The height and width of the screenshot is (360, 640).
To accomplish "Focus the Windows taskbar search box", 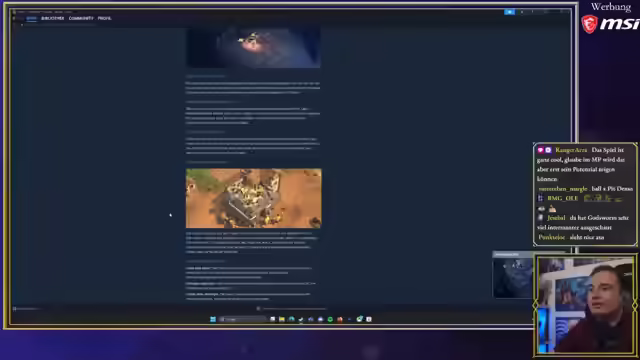I will pos(242,319).
